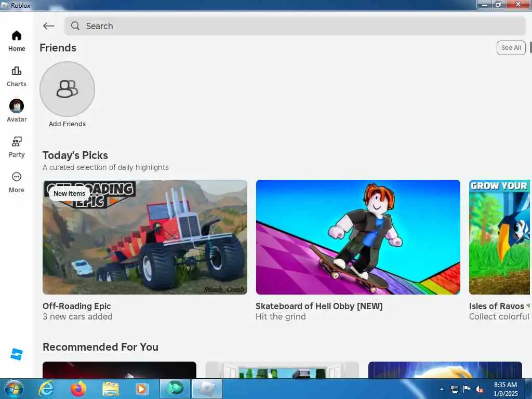Open second Recommended For You game card

[x=282, y=370]
